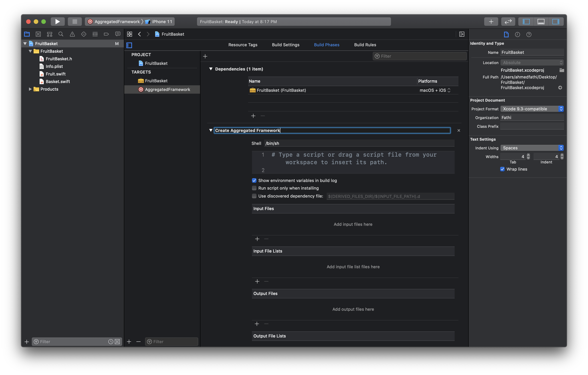Open the Project Format dropdown
588x375 pixels.
click(x=532, y=109)
